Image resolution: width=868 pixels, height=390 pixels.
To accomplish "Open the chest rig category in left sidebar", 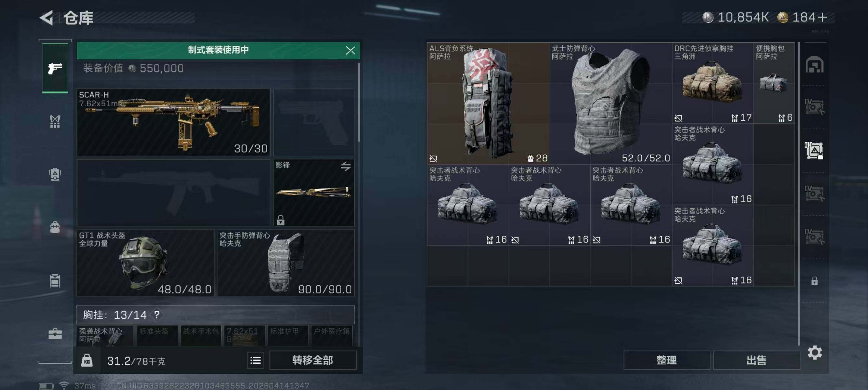I will [55, 121].
